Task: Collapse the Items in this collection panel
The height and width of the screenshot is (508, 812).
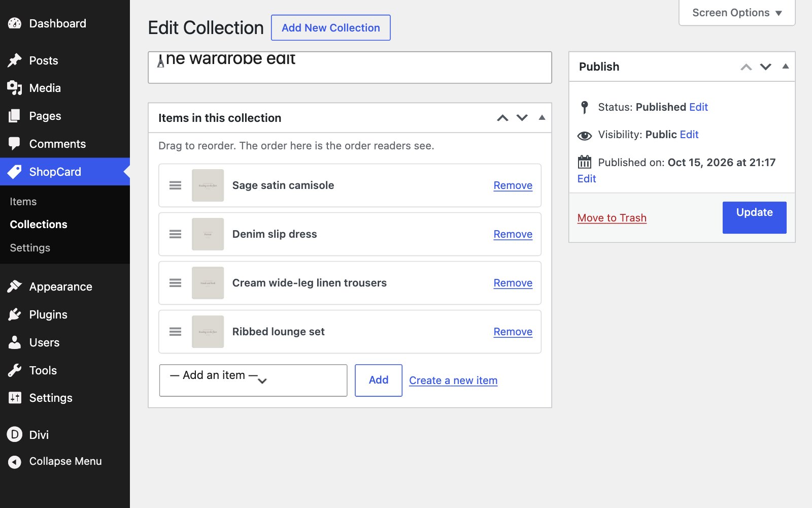Action: point(542,117)
